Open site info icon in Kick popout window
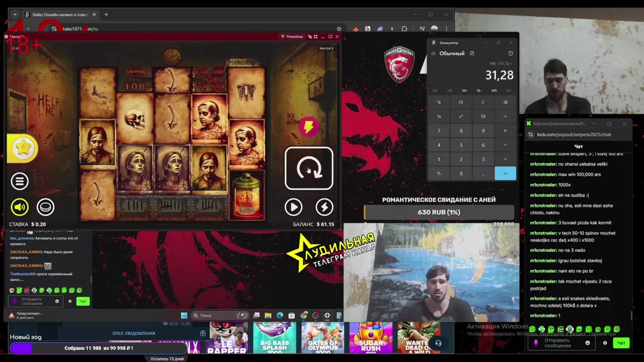Viewport: 644px width, 362px height. (530, 134)
